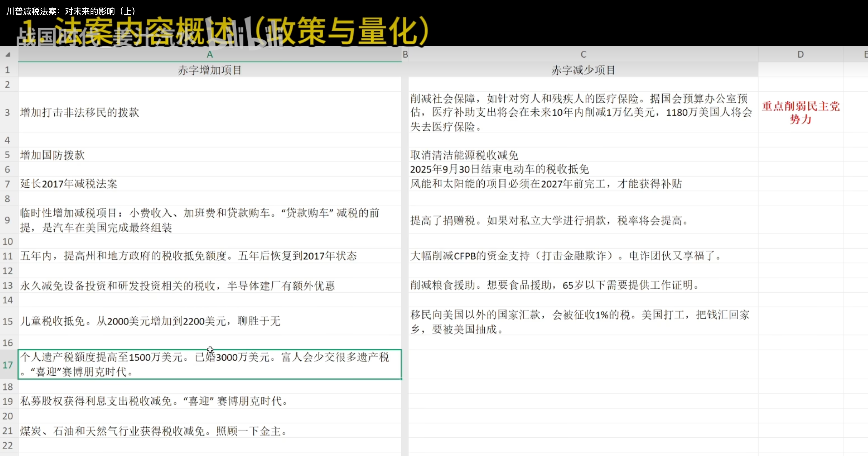Select cell 煤炭、石油和天然气 in row 21
Image resolution: width=868 pixels, height=456 pixels.
click(x=153, y=431)
